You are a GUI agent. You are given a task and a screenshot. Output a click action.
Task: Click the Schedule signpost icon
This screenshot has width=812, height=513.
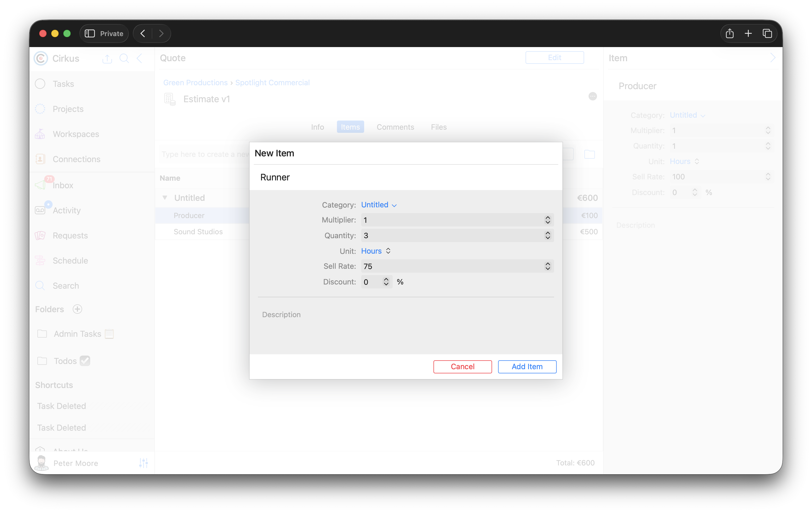40,260
